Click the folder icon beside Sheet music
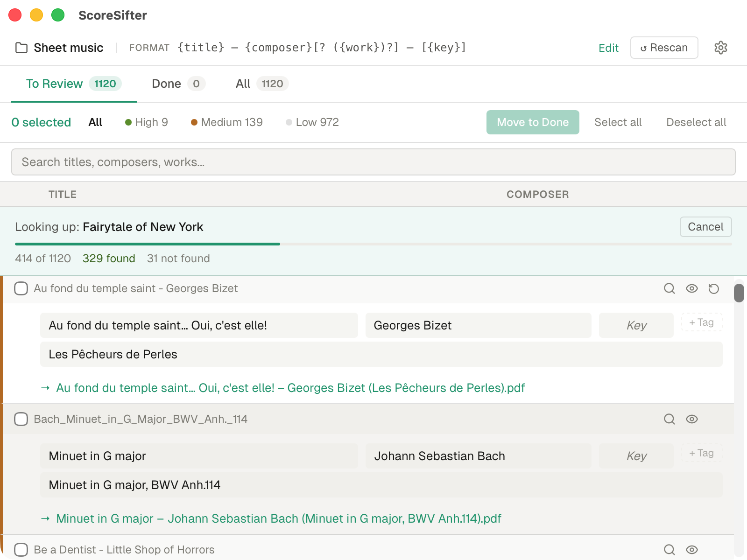The height and width of the screenshot is (560, 747). (21, 48)
